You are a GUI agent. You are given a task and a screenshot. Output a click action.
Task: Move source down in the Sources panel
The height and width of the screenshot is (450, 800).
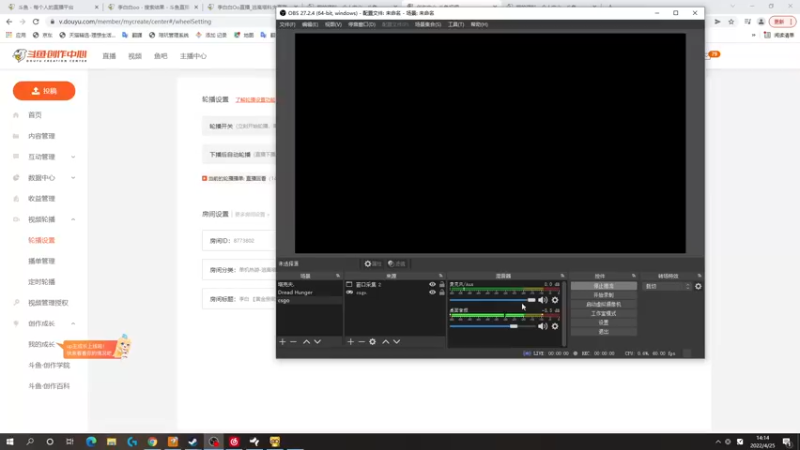coord(396,342)
